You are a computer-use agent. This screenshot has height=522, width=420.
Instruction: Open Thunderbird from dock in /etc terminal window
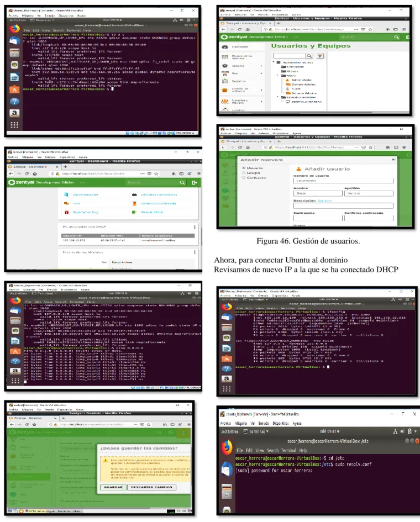pyautogui.click(x=227, y=469)
